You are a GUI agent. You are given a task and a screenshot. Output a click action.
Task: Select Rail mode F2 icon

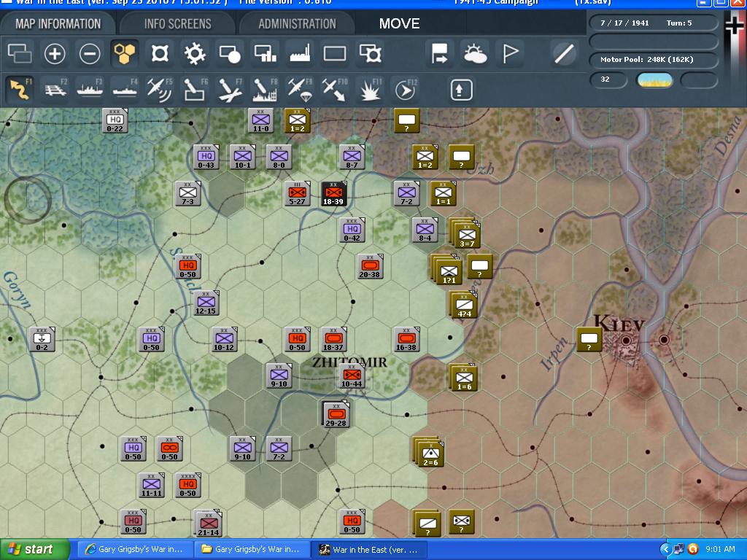pyautogui.click(x=55, y=90)
